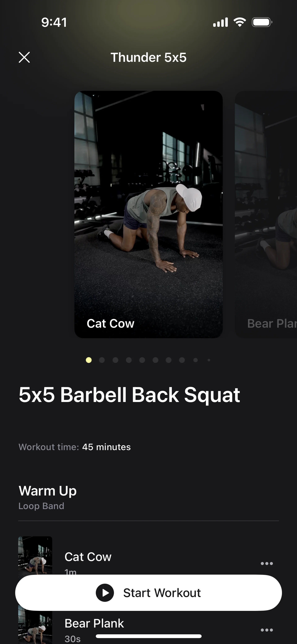
Task: Select the eighth carousel page dot
Action: coord(182,360)
